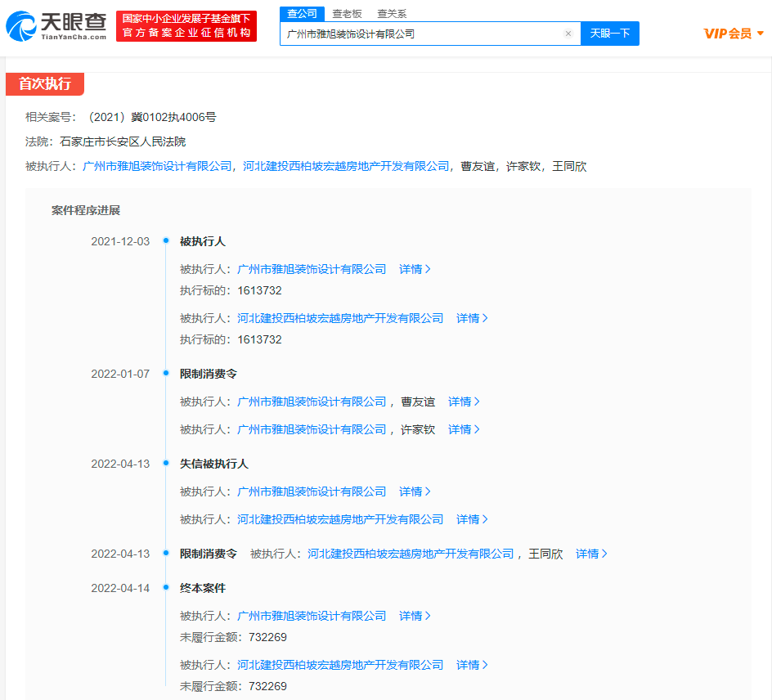This screenshot has height=700, width=772.
Task: Open 广州市雅旭 link under 终本案件
Action: pyautogui.click(x=312, y=616)
